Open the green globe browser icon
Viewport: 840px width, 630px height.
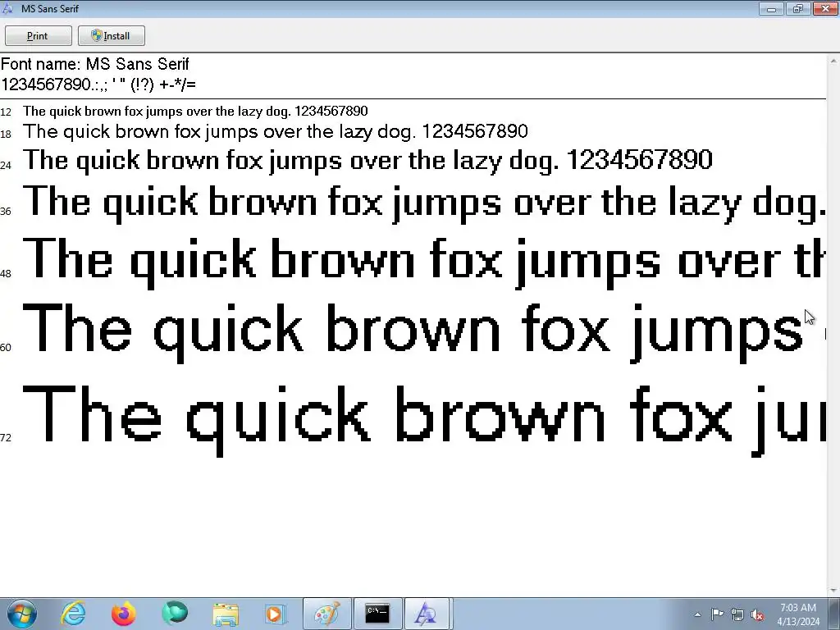pyautogui.click(x=174, y=614)
